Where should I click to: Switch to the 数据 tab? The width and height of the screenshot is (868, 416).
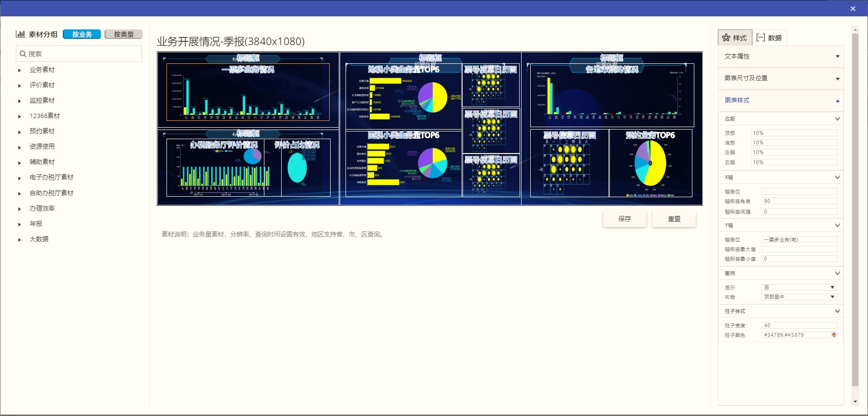[x=769, y=37]
